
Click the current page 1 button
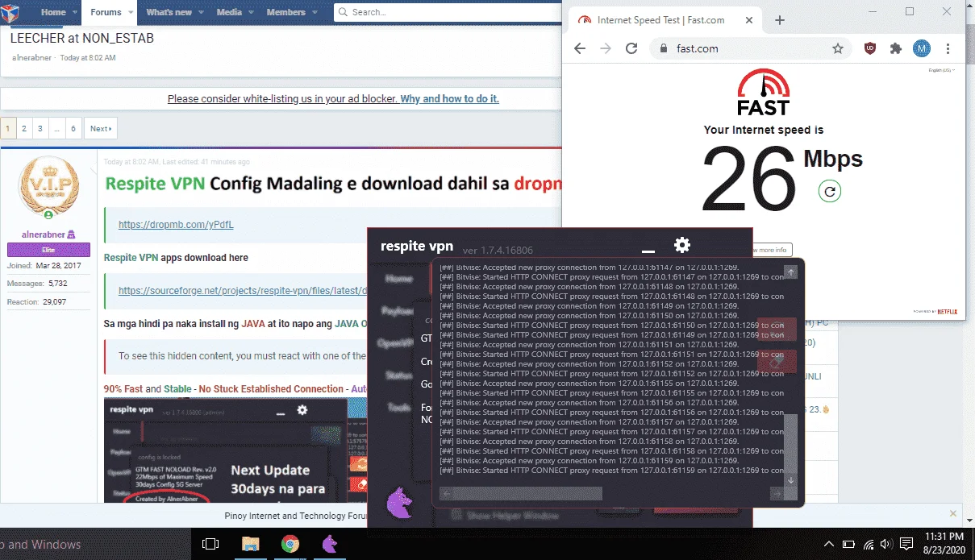pos(8,128)
